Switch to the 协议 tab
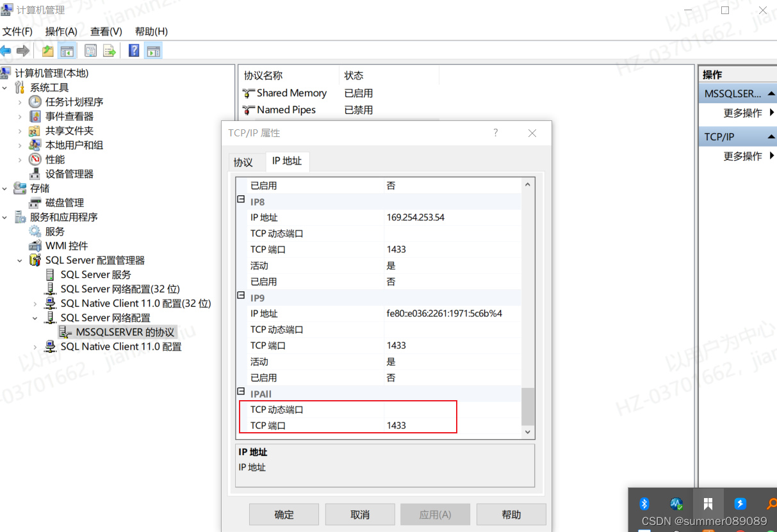Image resolution: width=777 pixels, height=532 pixels. tap(245, 162)
